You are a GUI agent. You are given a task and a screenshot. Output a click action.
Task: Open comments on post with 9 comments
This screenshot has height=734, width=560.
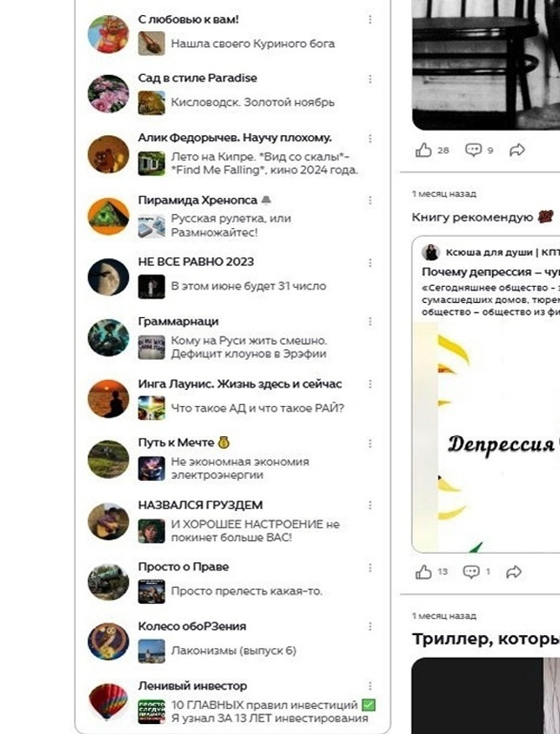point(473,150)
